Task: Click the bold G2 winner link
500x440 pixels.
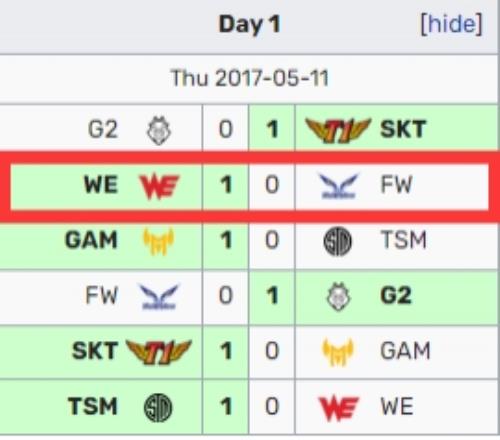Action: pos(396,295)
